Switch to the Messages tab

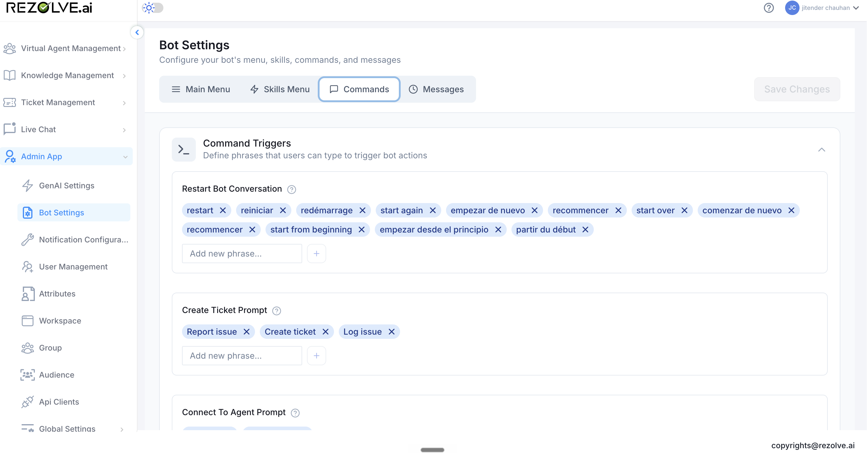click(x=436, y=89)
